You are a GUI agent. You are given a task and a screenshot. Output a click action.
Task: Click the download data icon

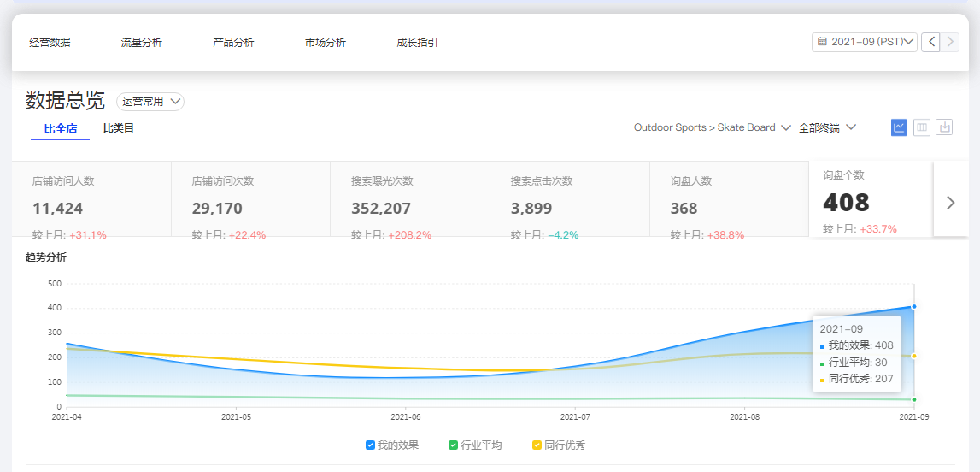click(944, 127)
